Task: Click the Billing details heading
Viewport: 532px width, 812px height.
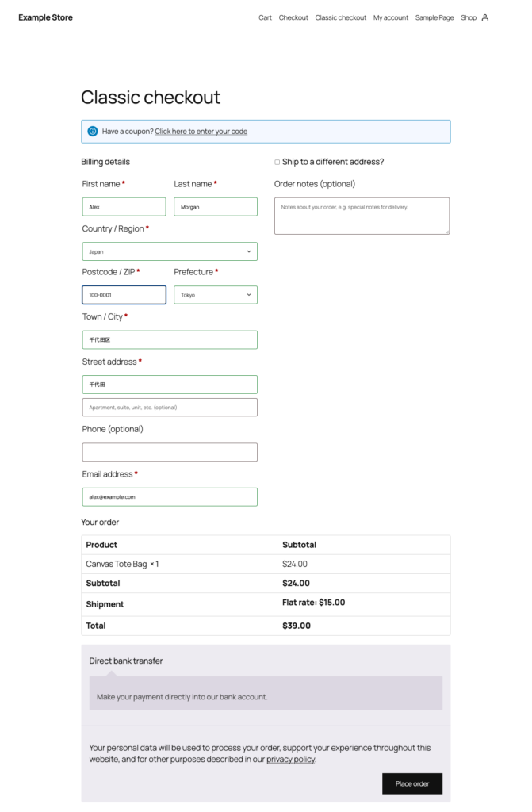Action: pos(105,162)
